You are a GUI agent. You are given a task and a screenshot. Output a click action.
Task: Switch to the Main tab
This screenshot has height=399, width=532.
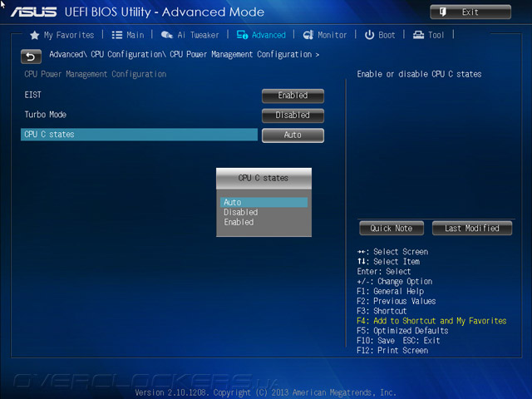[x=128, y=35]
